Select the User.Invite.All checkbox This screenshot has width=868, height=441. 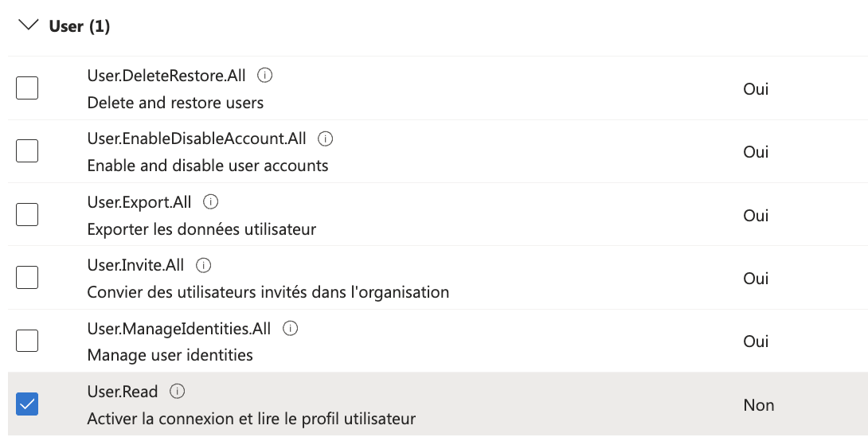[27, 278]
